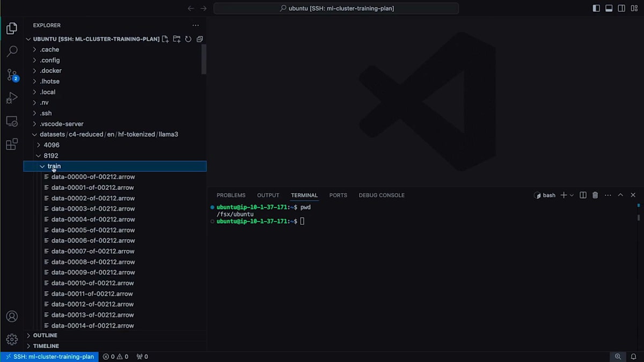The image size is (644, 362).
Task: Collapse all folders in Explorer
Action: coord(200,39)
